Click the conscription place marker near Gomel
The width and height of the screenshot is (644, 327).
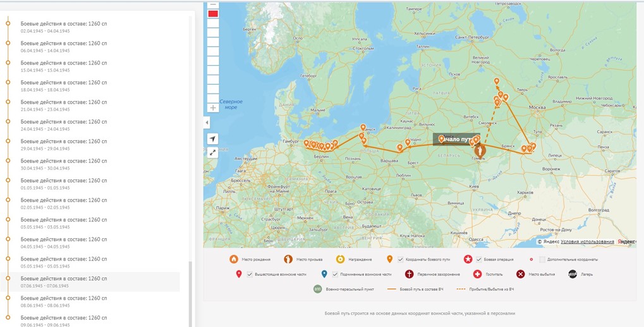(480, 151)
